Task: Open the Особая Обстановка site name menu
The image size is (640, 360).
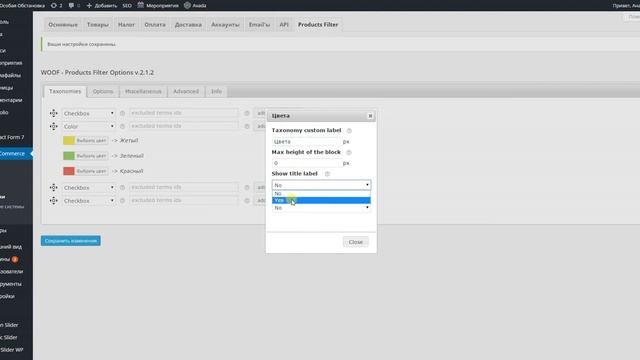Action: 22,6
